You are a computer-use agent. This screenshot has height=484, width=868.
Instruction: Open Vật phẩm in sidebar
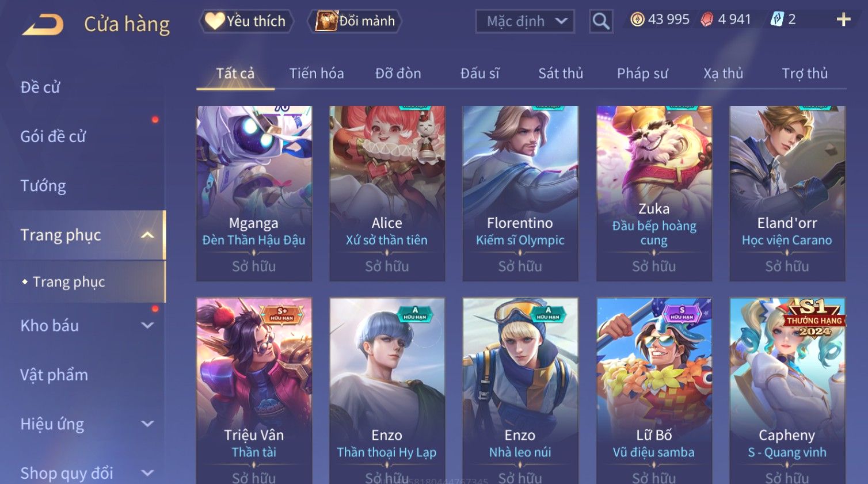(x=54, y=375)
